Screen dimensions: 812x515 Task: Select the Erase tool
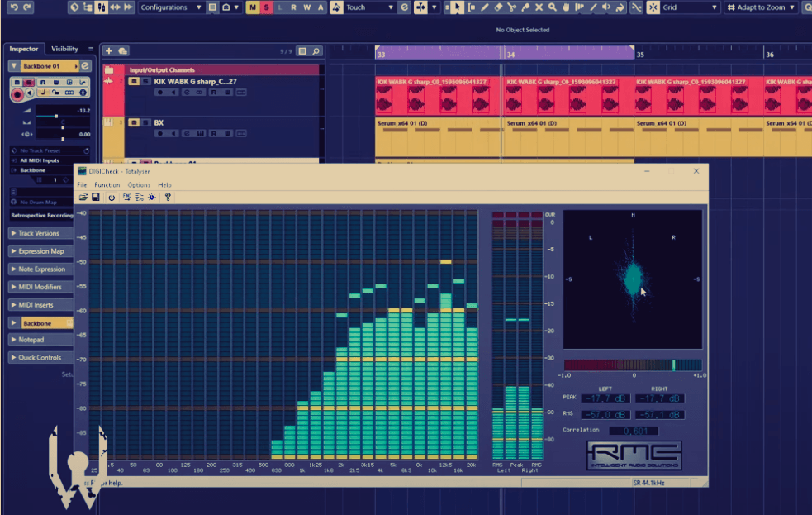coord(497,7)
